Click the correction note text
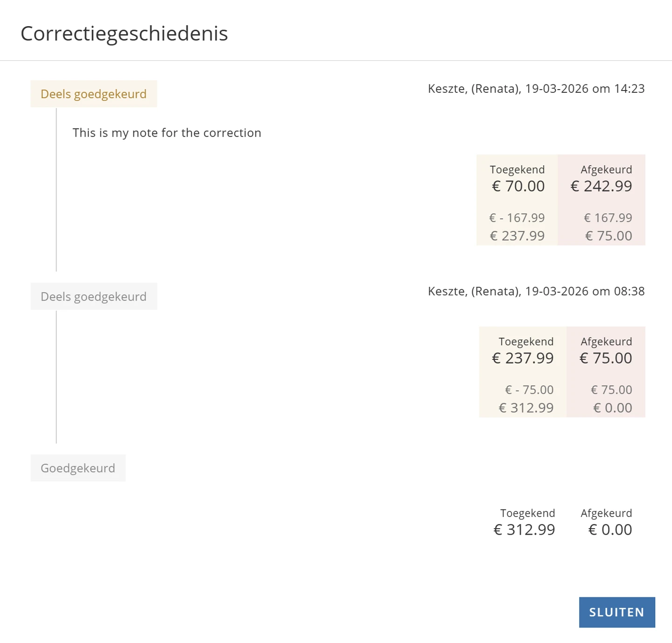Screen dimensions: 672x643 [x=167, y=133]
